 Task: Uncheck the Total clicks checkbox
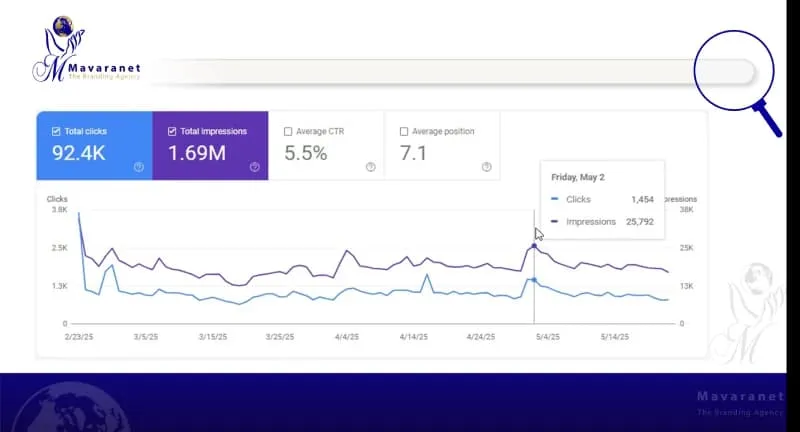tap(56, 131)
